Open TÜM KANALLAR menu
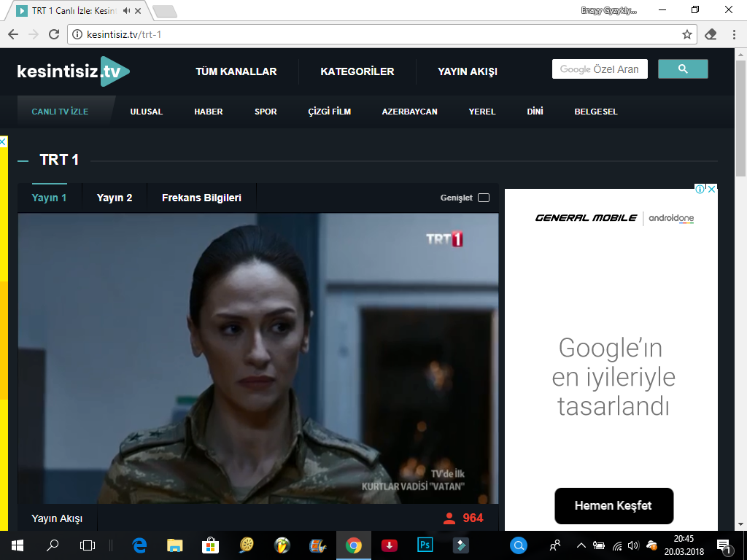This screenshot has height=560, width=747. coord(236,71)
